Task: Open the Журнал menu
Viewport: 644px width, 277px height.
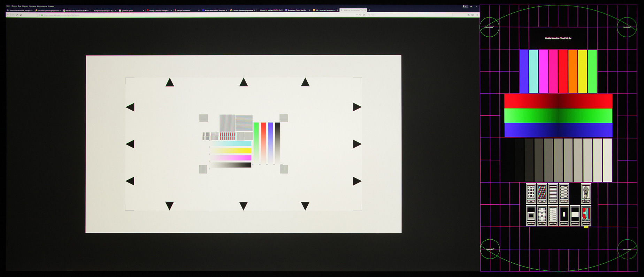Action: [25, 6]
